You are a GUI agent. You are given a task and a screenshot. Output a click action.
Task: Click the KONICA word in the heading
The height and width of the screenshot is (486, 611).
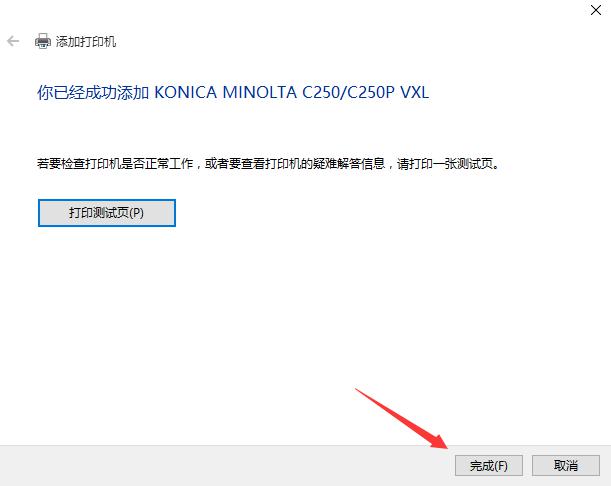tap(185, 92)
